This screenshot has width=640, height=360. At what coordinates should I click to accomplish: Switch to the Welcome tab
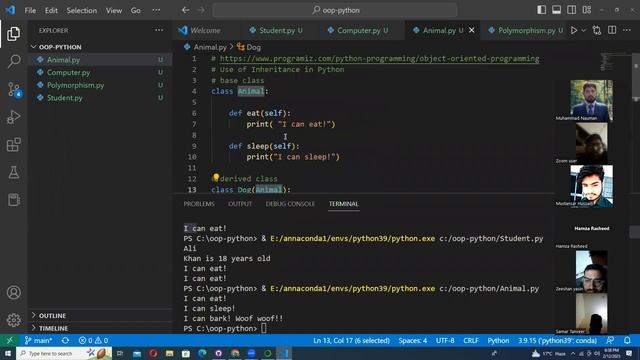click(205, 30)
